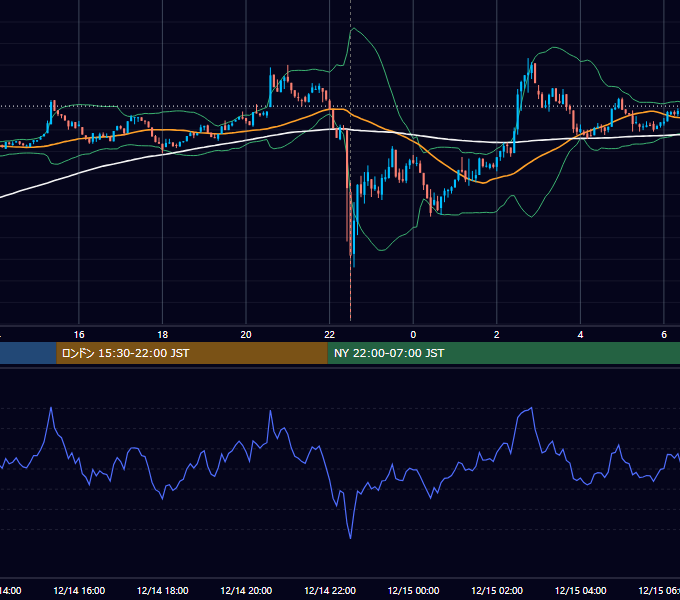The width and height of the screenshot is (680, 600).
Task: Click the 20 hour axis label
Action: click(x=246, y=335)
